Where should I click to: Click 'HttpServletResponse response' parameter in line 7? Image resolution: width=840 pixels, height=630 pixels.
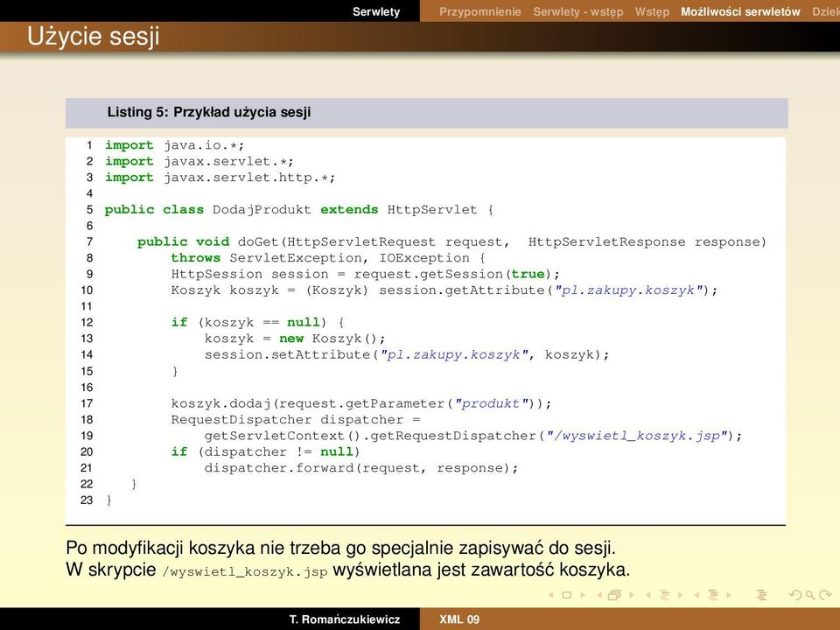click(x=644, y=241)
